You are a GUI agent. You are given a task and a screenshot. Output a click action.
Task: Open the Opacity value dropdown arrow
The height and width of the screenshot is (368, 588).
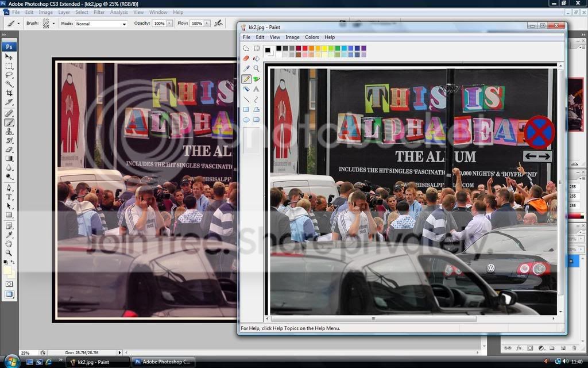(x=169, y=24)
